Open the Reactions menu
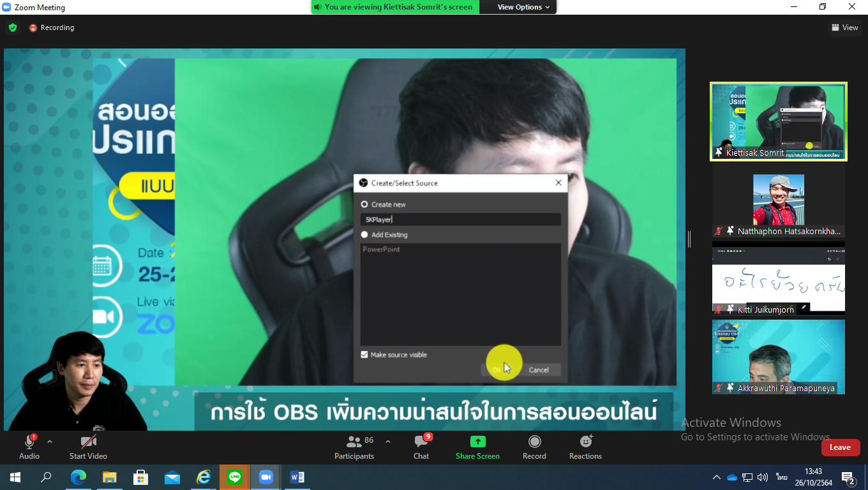Image resolution: width=868 pixels, height=490 pixels. pyautogui.click(x=585, y=447)
